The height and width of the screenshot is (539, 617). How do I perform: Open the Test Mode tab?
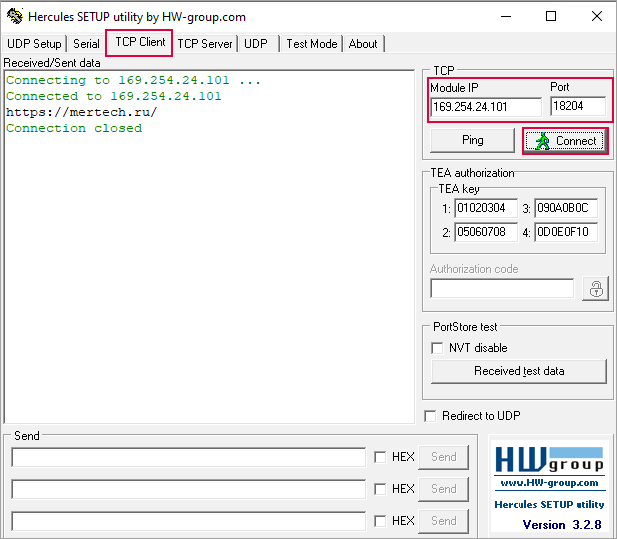(x=312, y=44)
